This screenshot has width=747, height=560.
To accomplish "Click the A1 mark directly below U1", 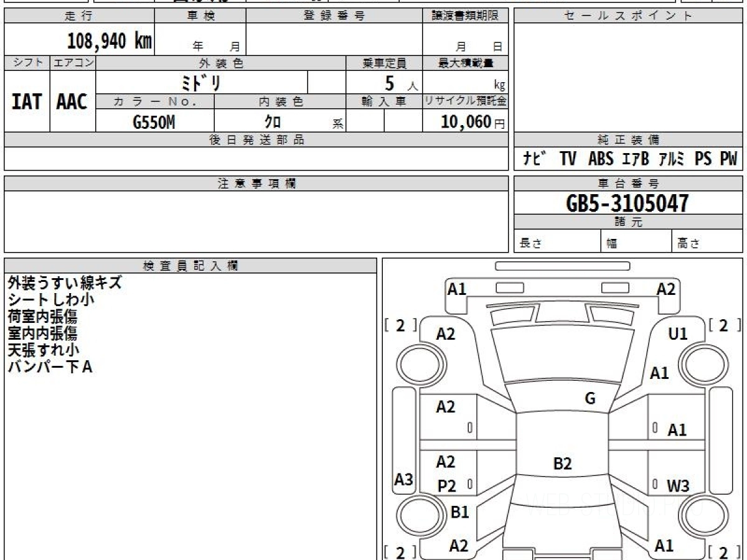I will (x=660, y=373).
